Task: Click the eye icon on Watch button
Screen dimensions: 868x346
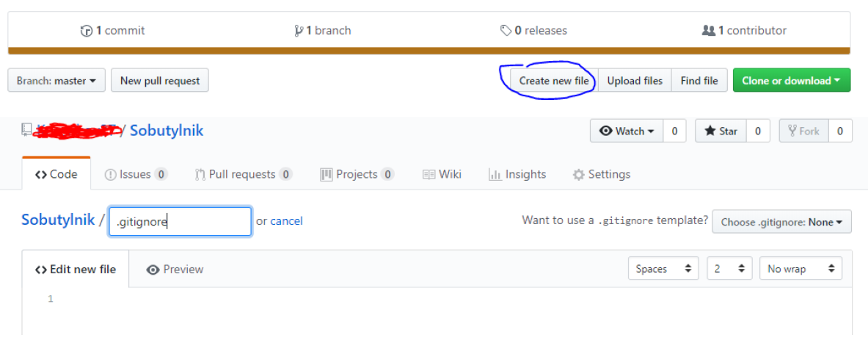Action: 606,131
